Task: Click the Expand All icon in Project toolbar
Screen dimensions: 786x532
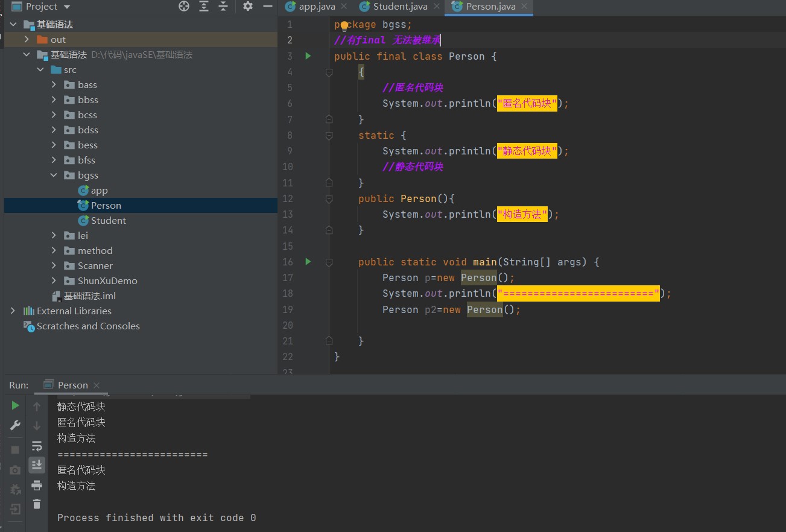Action: click(x=204, y=7)
